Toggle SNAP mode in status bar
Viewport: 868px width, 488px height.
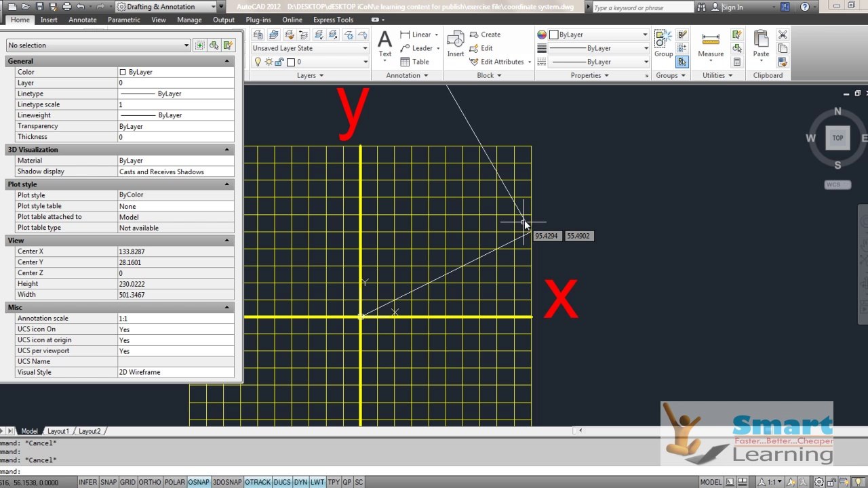tap(108, 482)
